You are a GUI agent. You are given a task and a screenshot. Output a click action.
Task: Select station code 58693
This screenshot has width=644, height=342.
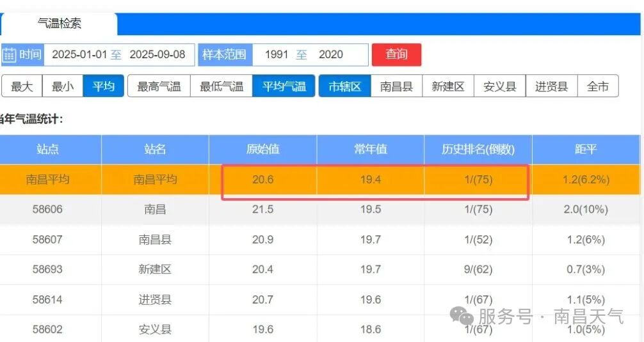(x=47, y=269)
